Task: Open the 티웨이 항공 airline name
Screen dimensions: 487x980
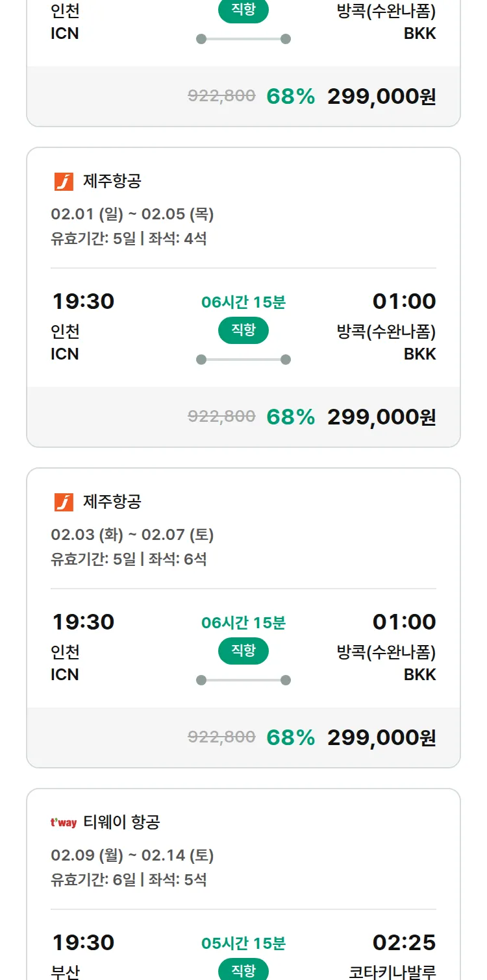Action: [121, 823]
